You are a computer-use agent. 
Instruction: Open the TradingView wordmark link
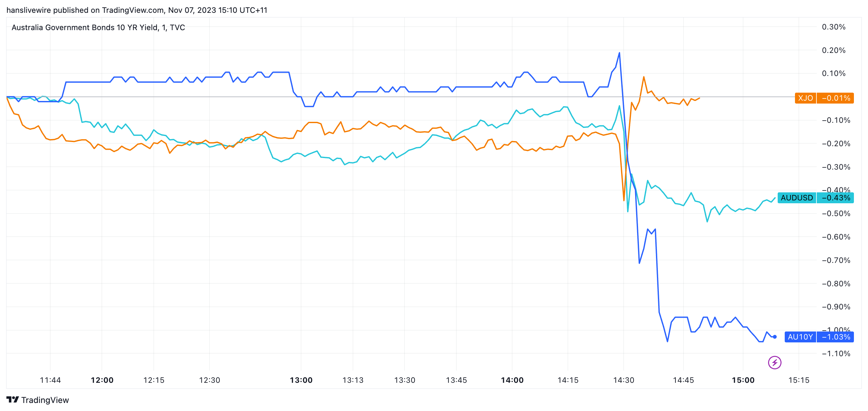coord(45,400)
